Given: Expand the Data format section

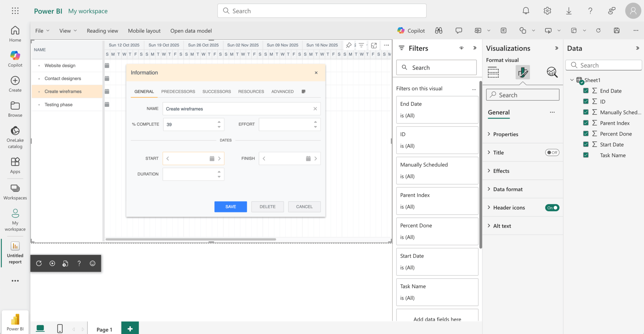Looking at the screenshot, I should 508,189.
